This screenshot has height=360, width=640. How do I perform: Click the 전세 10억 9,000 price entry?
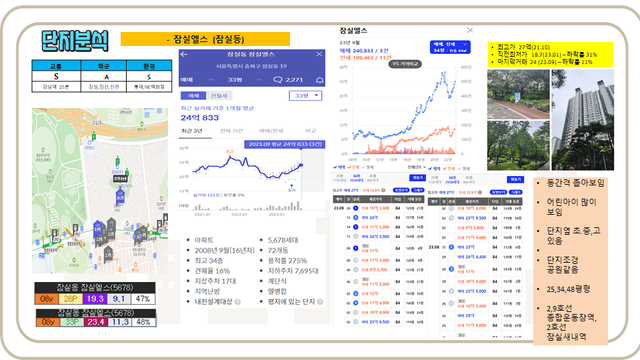tap(472, 281)
